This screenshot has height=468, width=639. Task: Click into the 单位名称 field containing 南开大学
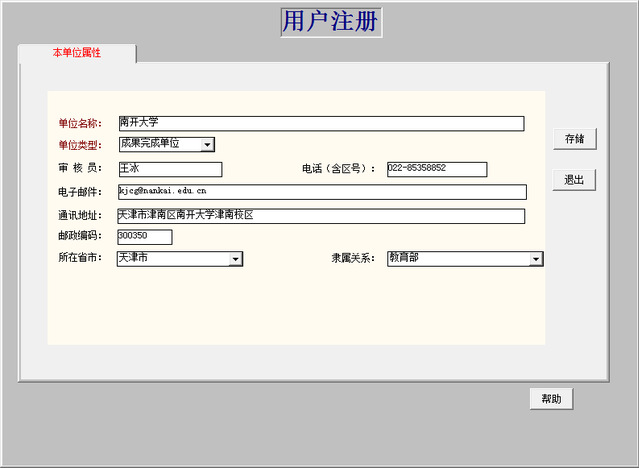(322, 124)
